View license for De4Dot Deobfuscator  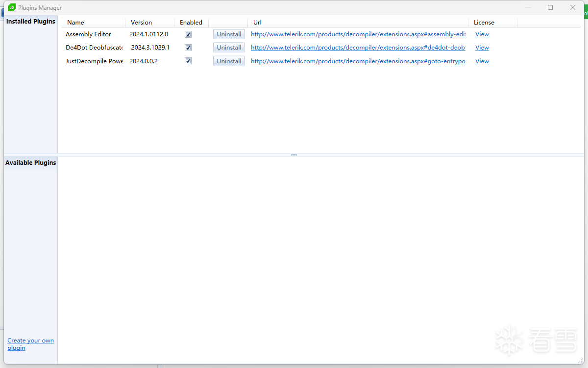pos(482,48)
